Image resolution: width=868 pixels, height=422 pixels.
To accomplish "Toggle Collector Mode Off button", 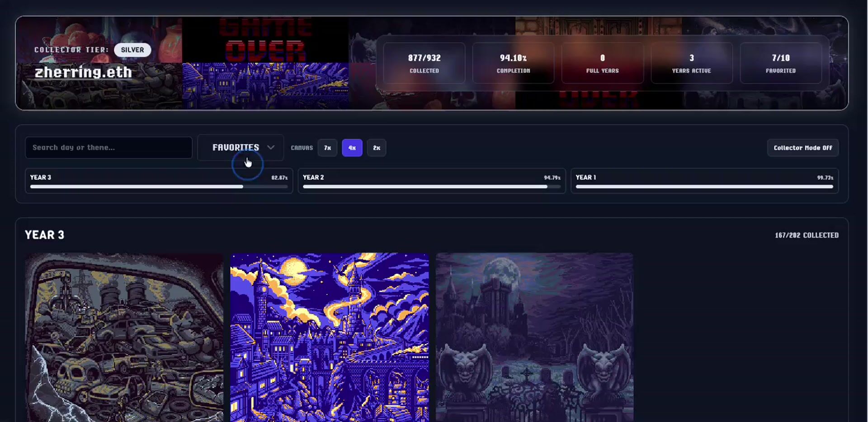I will tap(803, 148).
